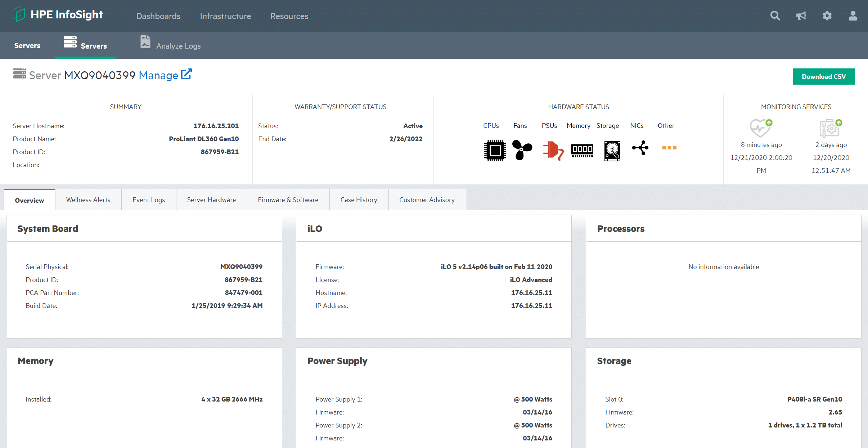Click memory installed 4 x 32 GB value
868x448 pixels.
click(x=232, y=399)
